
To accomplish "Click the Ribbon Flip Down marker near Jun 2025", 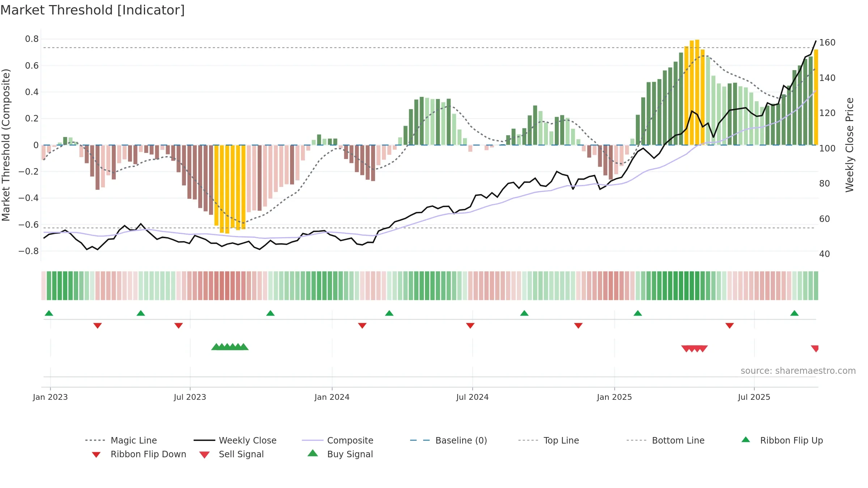I will click(729, 326).
